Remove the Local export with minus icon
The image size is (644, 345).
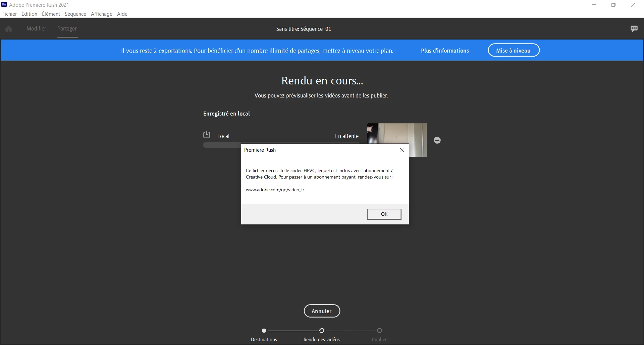tap(437, 140)
